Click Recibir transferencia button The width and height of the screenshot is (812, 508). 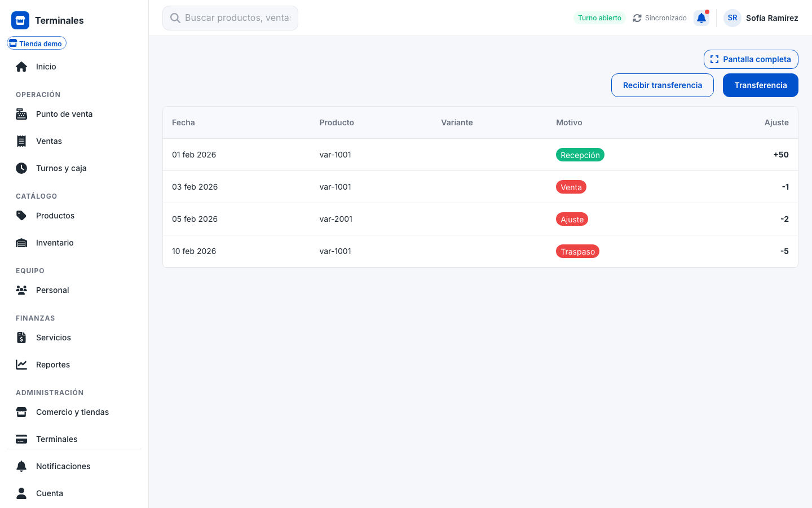click(663, 85)
